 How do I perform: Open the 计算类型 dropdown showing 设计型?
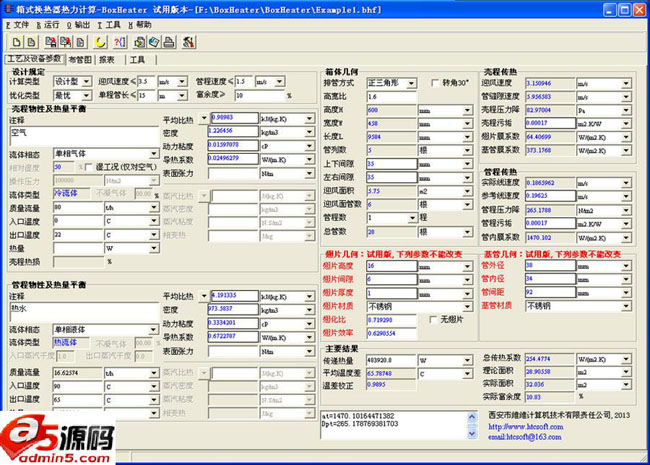click(x=89, y=82)
